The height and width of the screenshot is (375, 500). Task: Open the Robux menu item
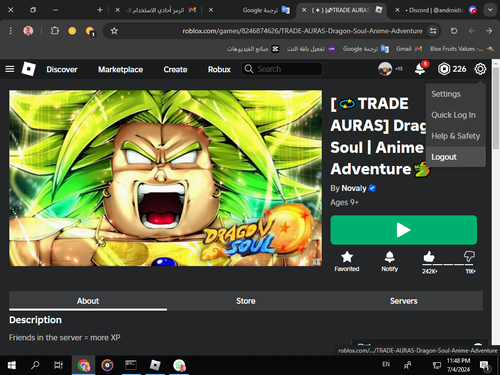pyautogui.click(x=219, y=69)
